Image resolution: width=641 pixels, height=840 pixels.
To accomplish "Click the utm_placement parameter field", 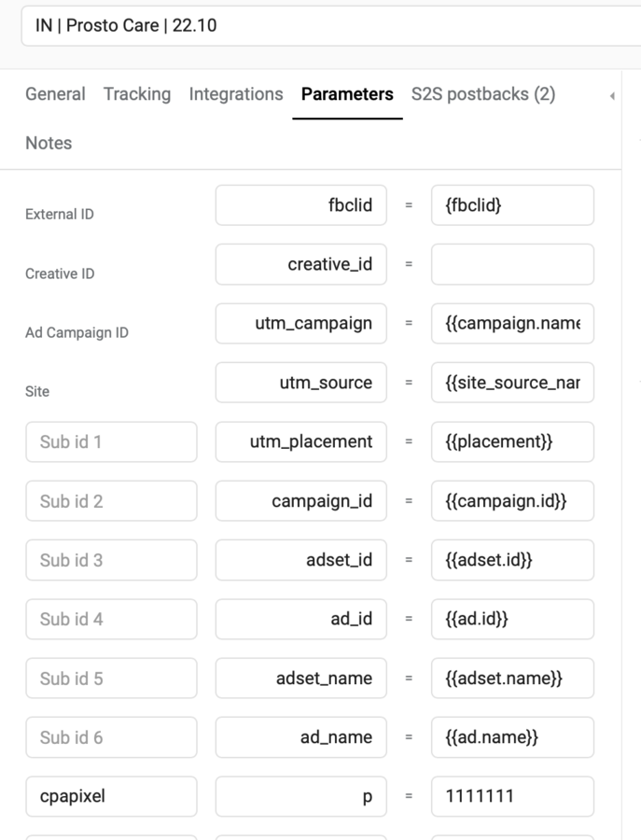I will [300, 441].
